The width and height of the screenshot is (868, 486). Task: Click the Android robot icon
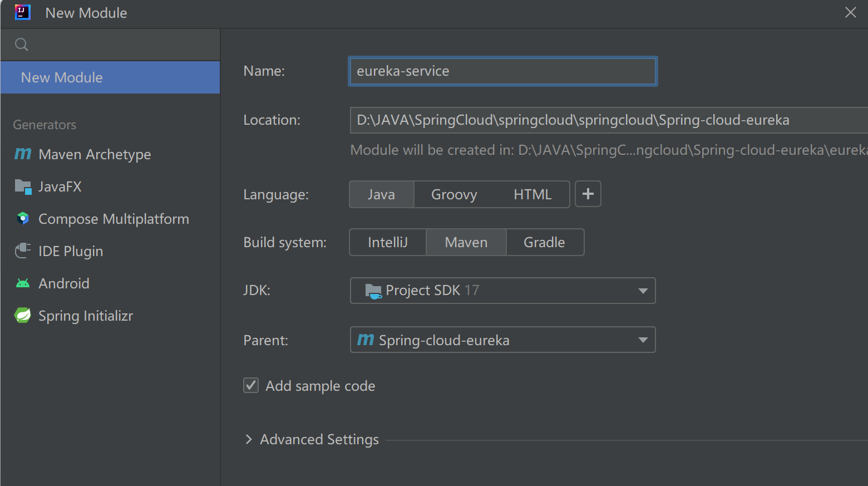tap(23, 283)
